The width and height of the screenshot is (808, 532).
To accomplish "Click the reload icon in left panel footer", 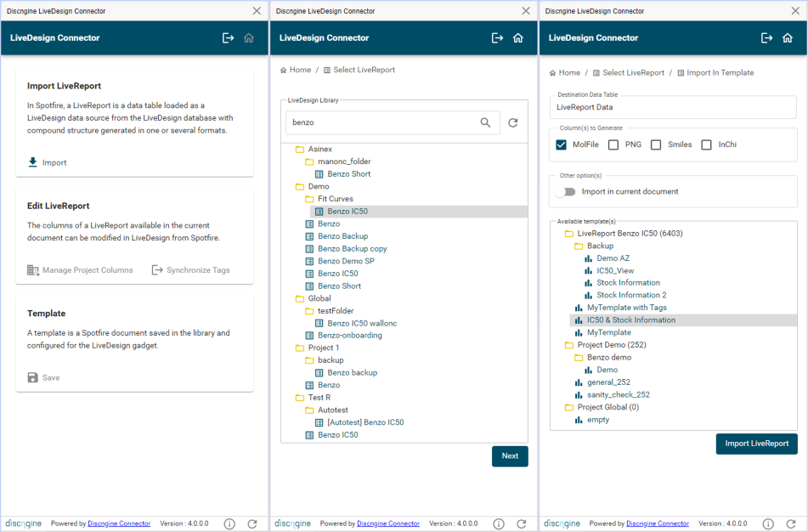I will pyautogui.click(x=252, y=524).
